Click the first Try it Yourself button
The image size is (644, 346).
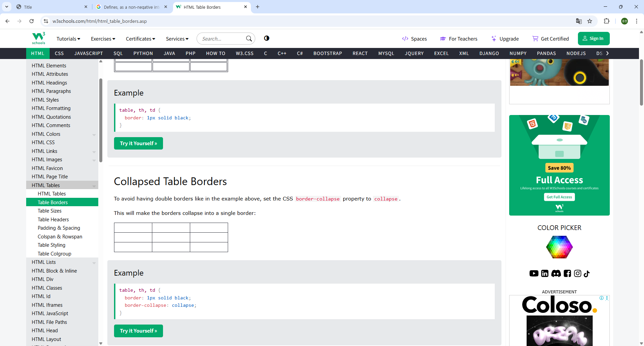(139, 143)
